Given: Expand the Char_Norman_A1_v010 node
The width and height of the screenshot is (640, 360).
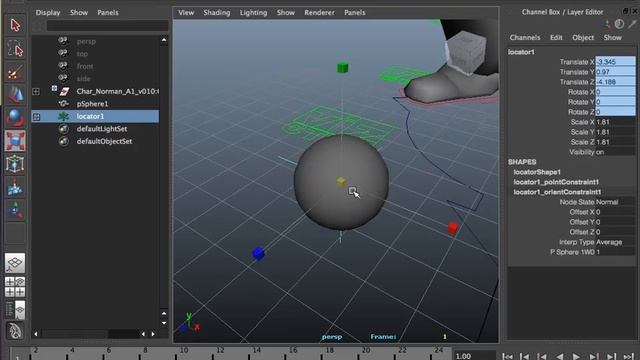Looking at the screenshot, I should [36, 91].
